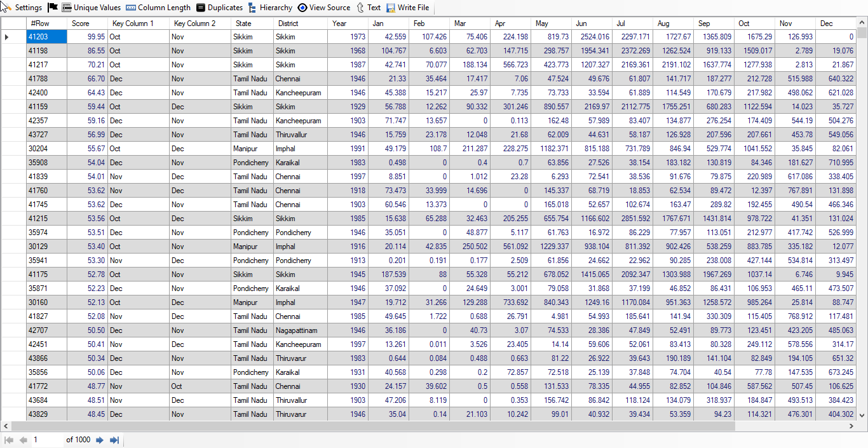Open the Hierarchy view icon
Viewport: 868px width, 448px height.
[x=253, y=8]
